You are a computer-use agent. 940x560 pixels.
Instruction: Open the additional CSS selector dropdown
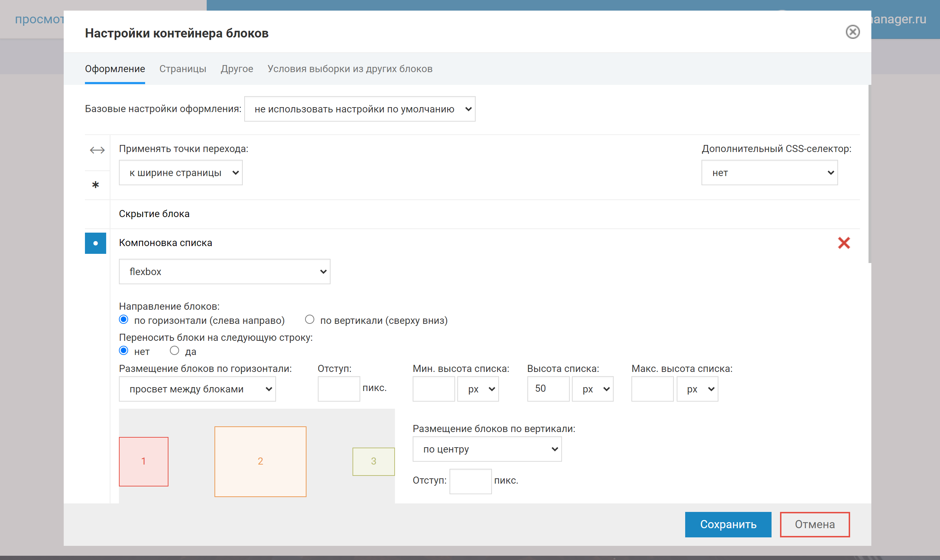(769, 173)
